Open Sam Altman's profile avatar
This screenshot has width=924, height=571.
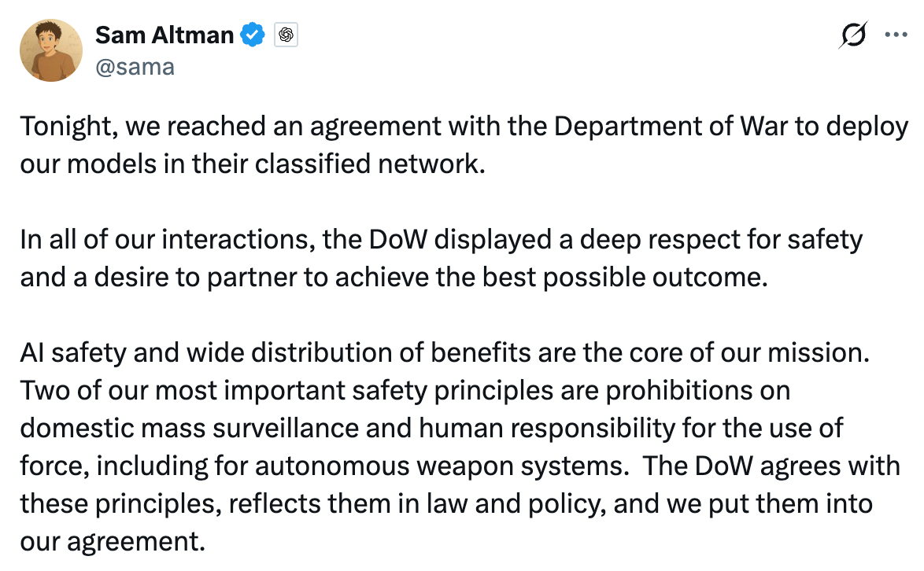[x=51, y=50]
